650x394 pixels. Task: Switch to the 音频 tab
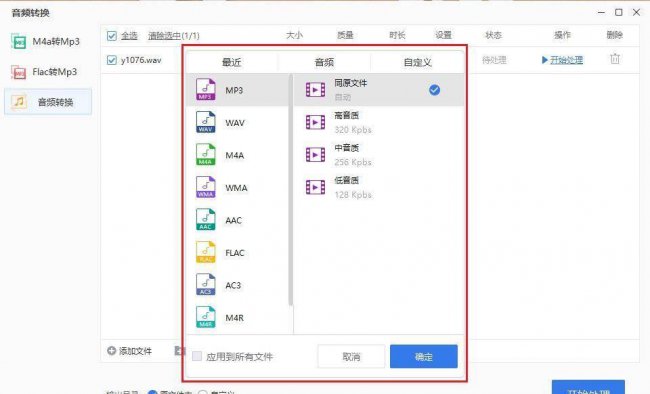click(x=324, y=62)
